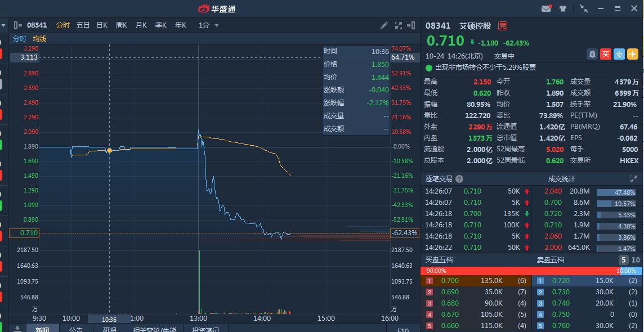The width and height of the screenshot is (644, 332).
Task: Click the 逐笔交易 header label
Action: (438, 179)
